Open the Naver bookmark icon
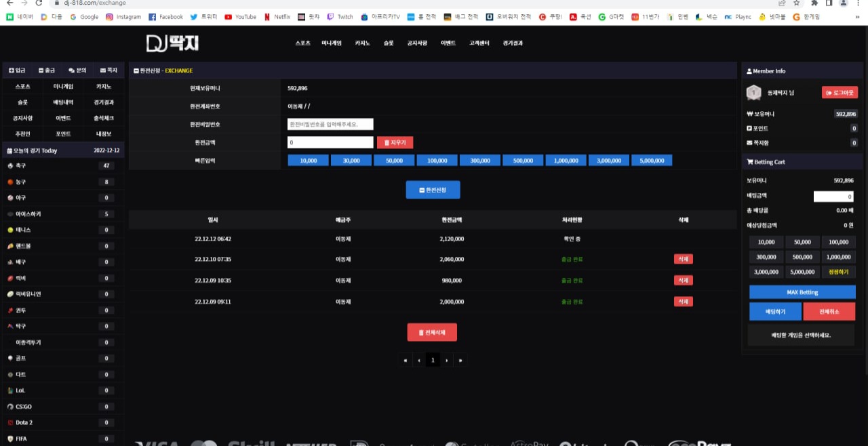Image resolution: width=868 pixels, height=446 pixels. click(9, 16)
